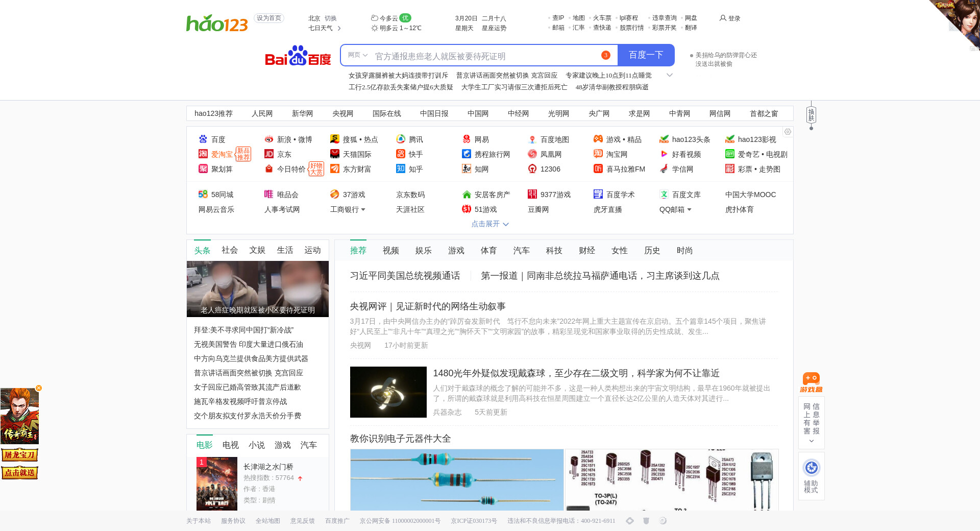Open the 京东 site icon link

[x=269, y=154]
